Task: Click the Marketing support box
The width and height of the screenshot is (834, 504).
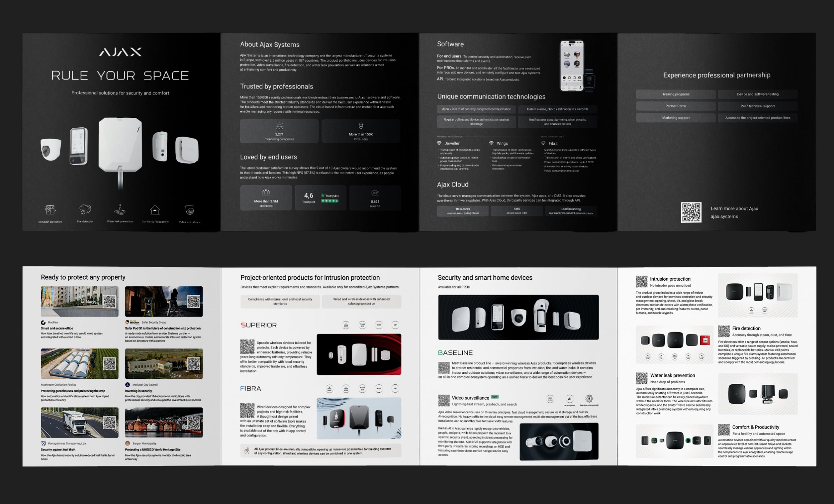Action: pyautogui.click(x=676, y=118)
